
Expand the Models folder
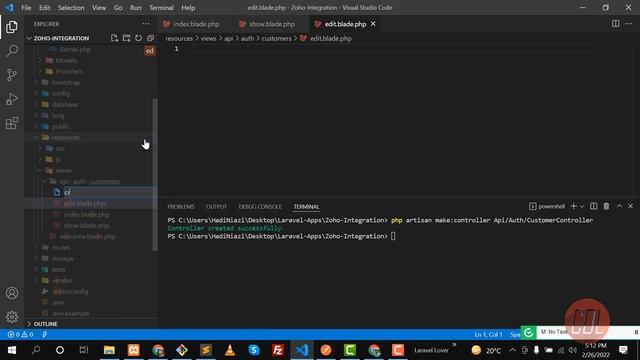[66, 60]
